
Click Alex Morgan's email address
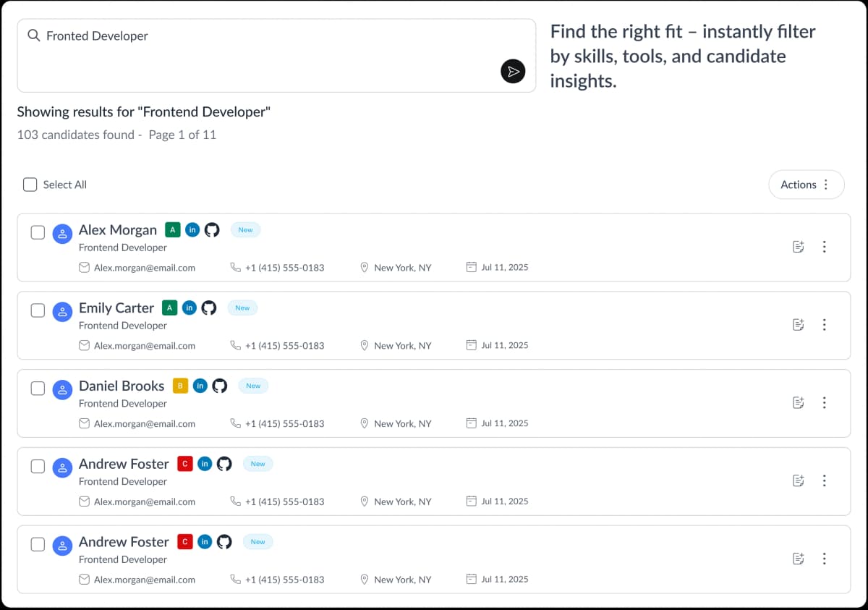point(144,268)
